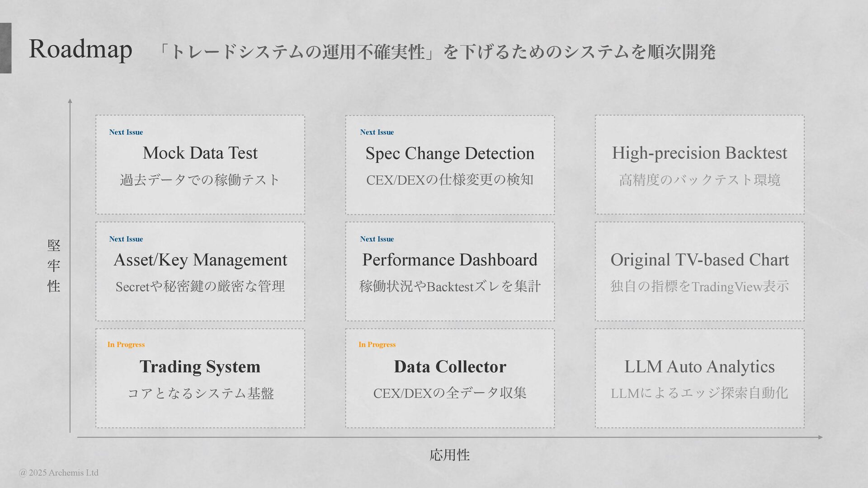Click the Next Issue label above Mock Data Test
868x488 pixels.
[x=126, y=132]
